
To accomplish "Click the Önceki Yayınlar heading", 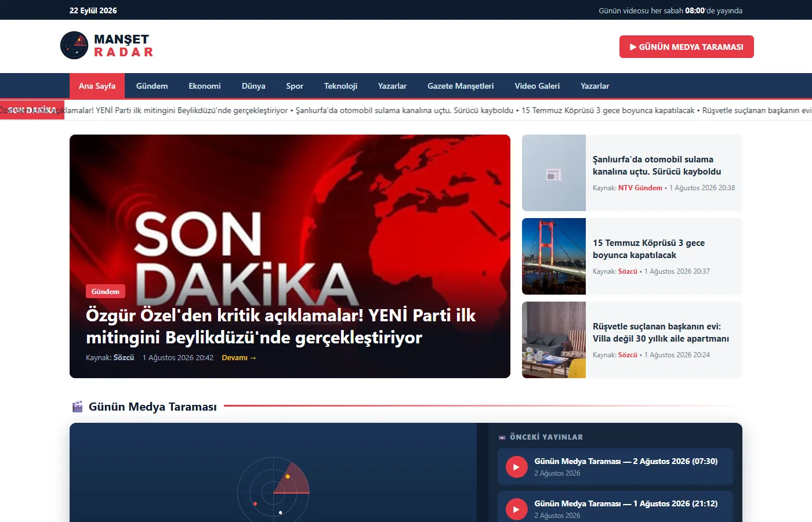I will click(546, 437).
